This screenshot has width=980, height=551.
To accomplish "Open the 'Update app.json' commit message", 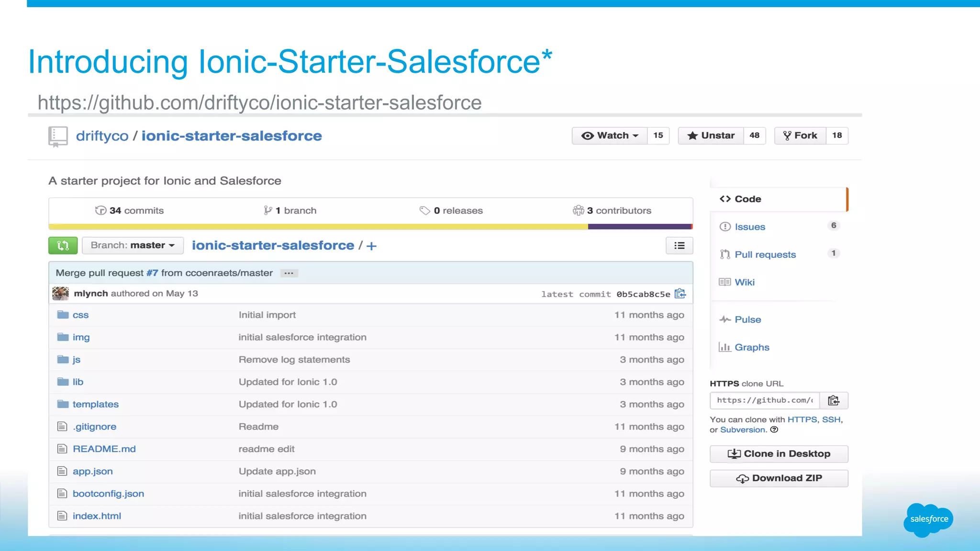I will click(x=277, y=472).
